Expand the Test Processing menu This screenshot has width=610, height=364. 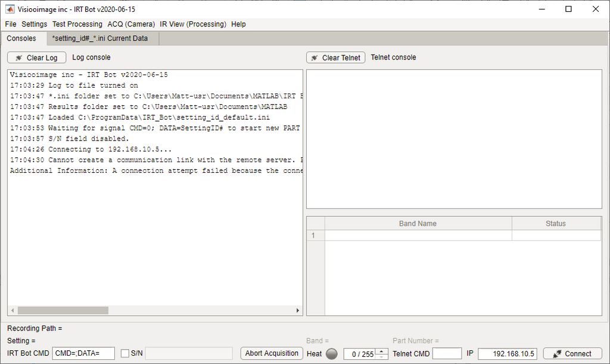pos(77,24)
